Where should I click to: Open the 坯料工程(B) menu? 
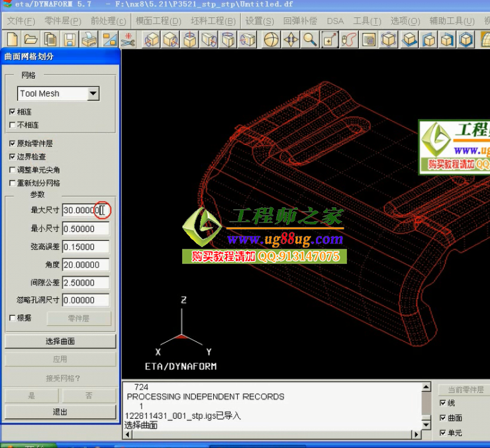click(x=213, y=21)
